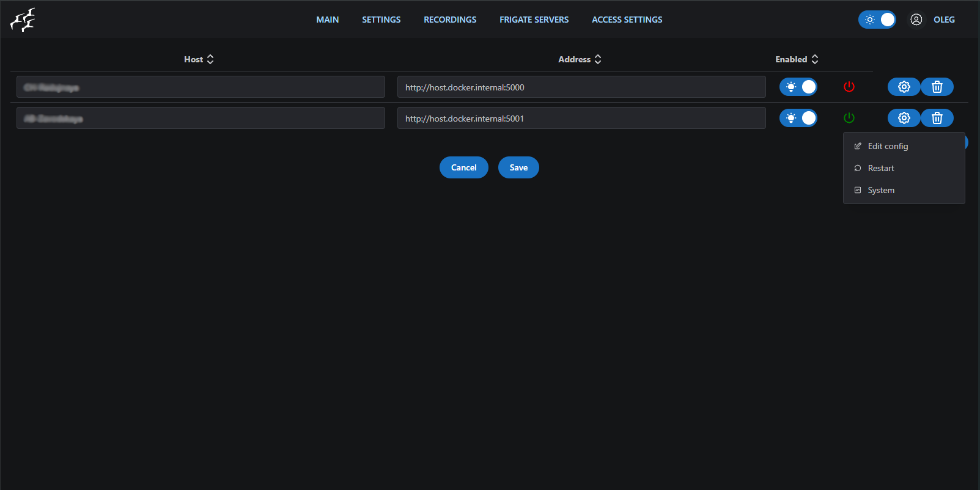Delete the host.docker.internal:5000 server row
The height and width of the screenshot is (490, 980).
(x=937, y=87)
